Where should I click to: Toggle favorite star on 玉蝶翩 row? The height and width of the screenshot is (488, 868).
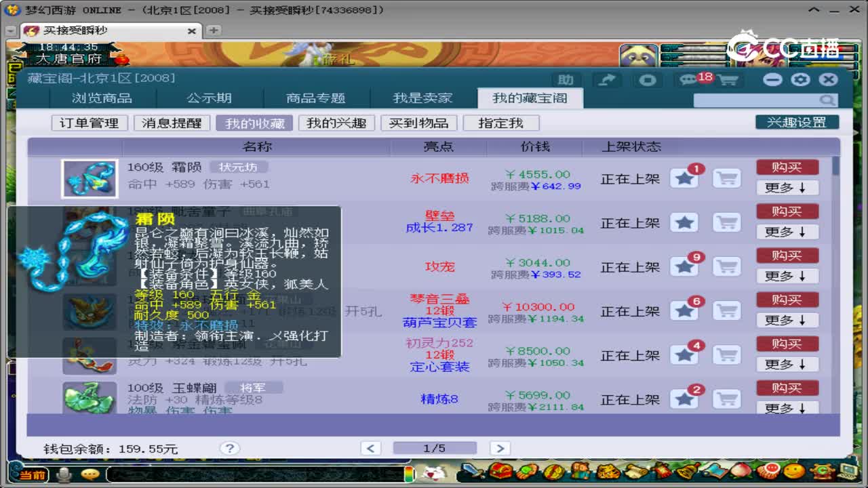[x=684, y=399]
